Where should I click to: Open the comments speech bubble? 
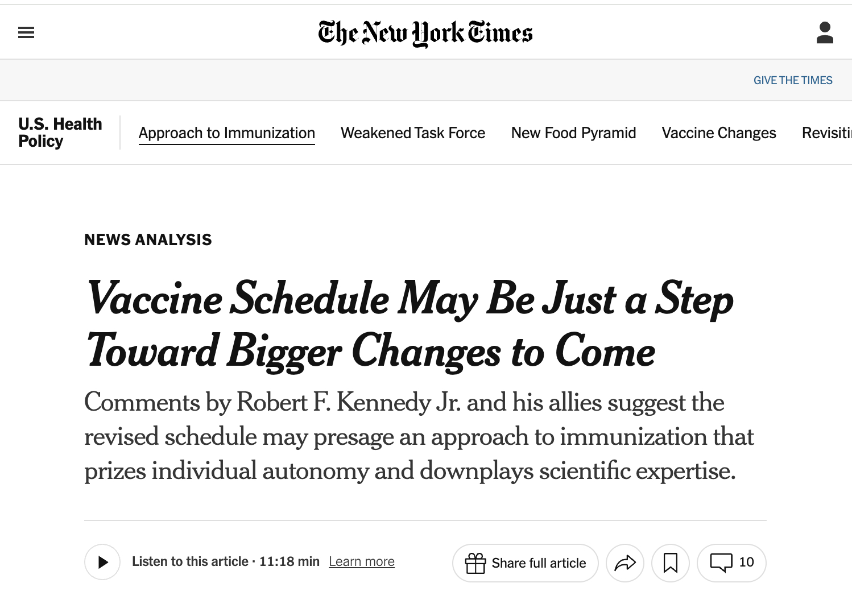point(731,563)
